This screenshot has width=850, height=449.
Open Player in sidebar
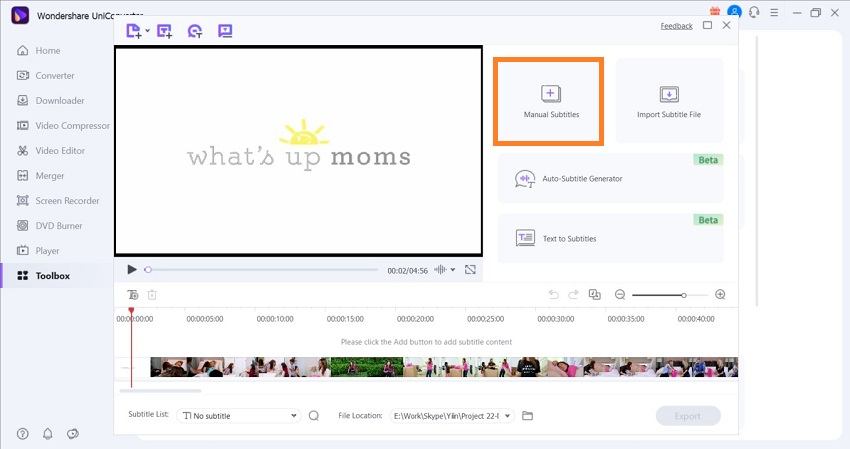38,251
